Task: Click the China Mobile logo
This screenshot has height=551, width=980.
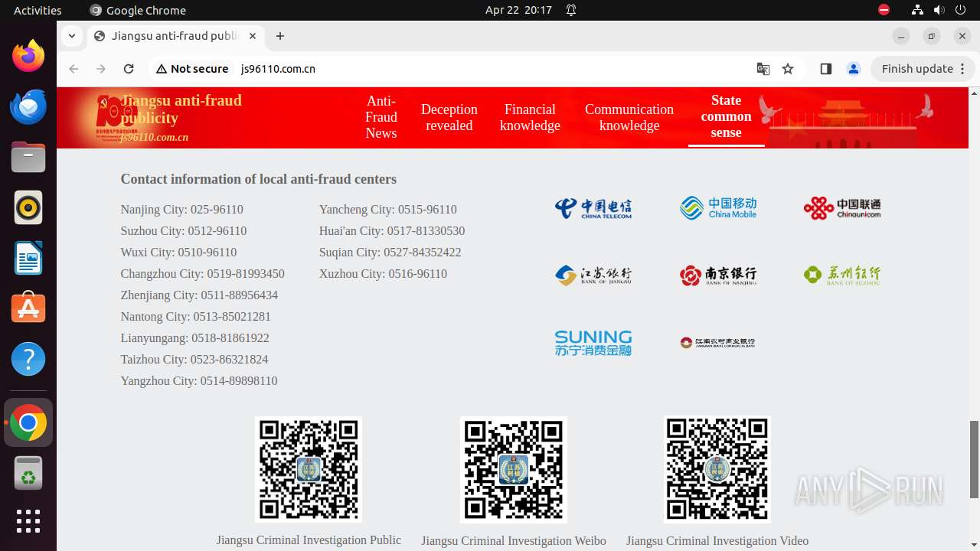Action: pos(718,208)
